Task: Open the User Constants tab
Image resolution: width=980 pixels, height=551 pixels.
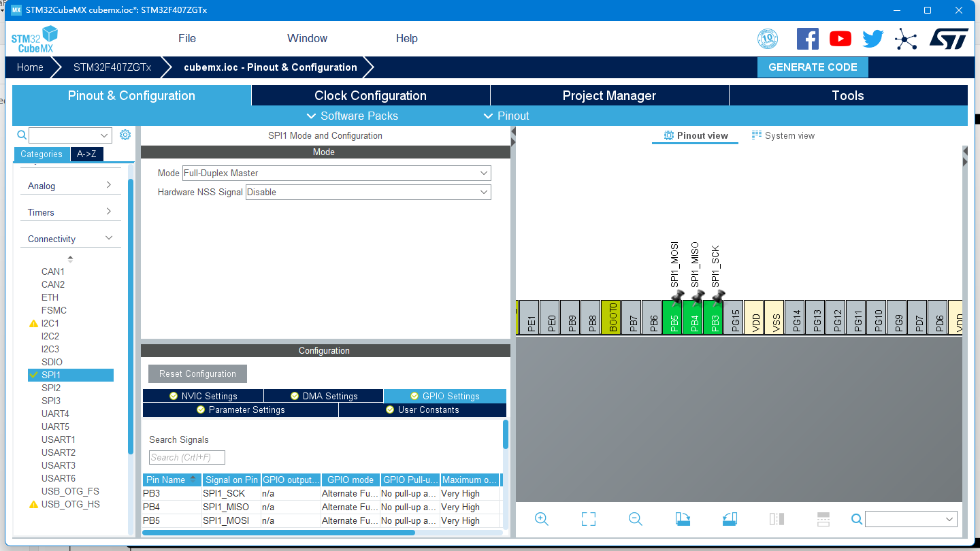Action: coord(423,410)
